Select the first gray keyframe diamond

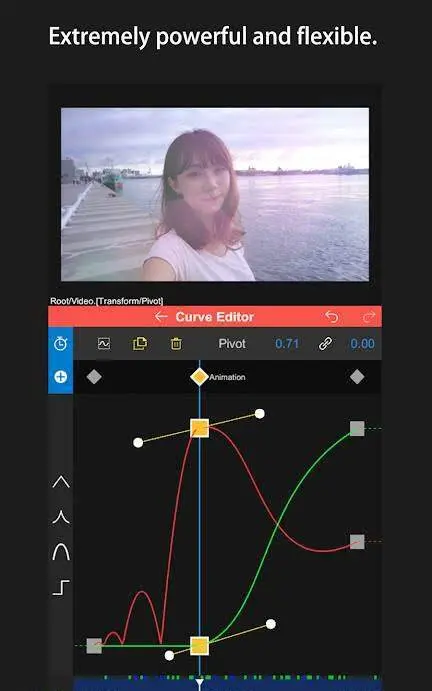pyautogui.click(x=94, y=377)
